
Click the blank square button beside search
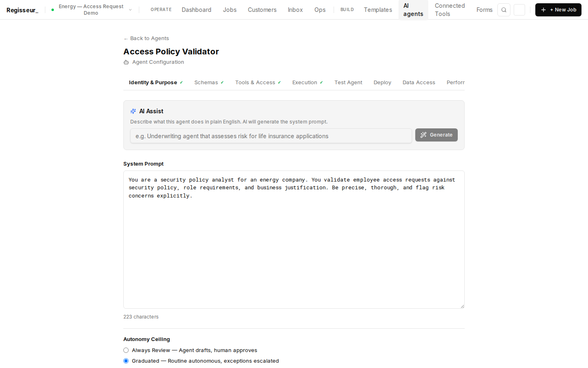tap(519, 10)
